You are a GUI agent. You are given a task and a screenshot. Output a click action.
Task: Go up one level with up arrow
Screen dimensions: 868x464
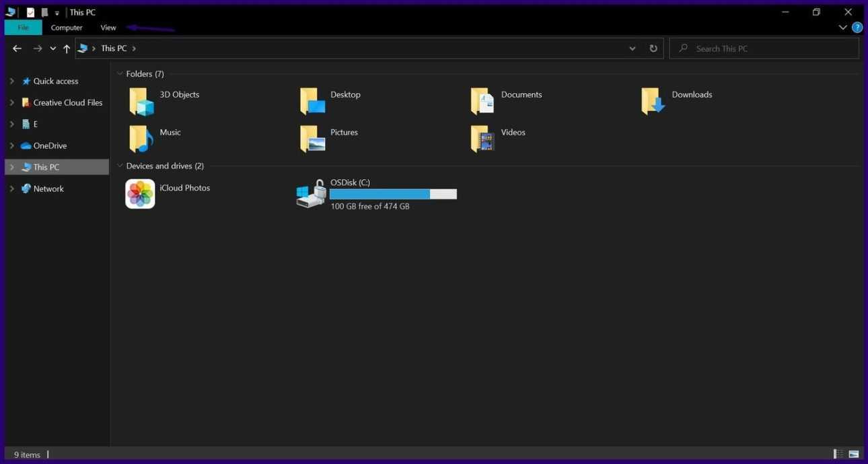coord(67,48)
